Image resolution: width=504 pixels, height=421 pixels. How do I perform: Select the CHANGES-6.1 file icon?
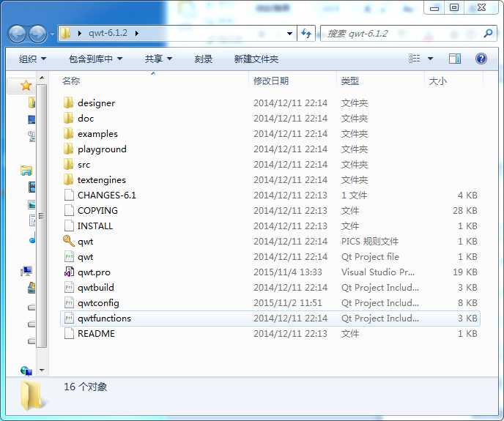tap(69, 195)
